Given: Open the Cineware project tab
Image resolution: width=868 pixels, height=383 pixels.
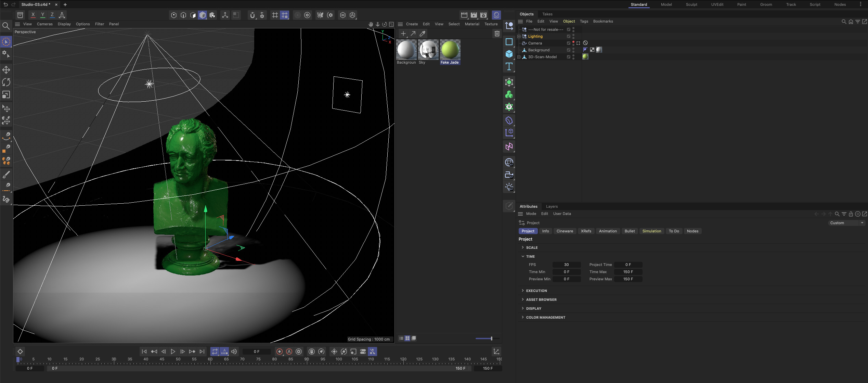Looking at the screenshot, I should 565,231.
